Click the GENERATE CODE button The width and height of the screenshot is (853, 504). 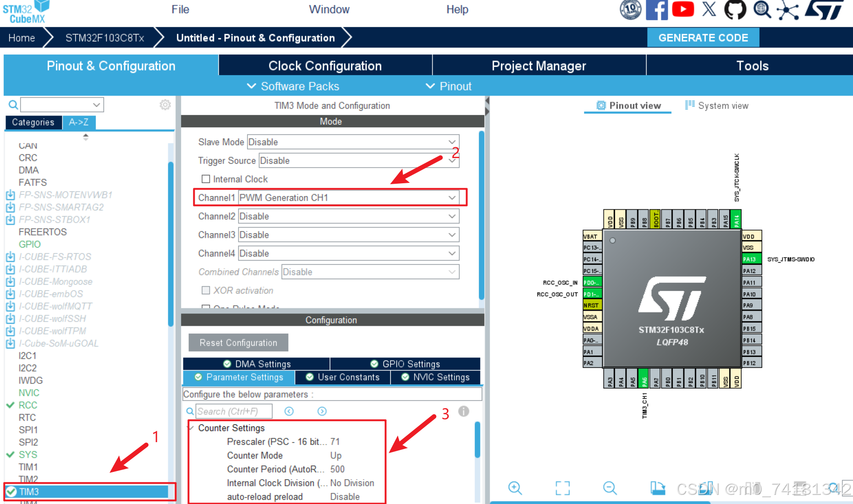coord(703,38)
